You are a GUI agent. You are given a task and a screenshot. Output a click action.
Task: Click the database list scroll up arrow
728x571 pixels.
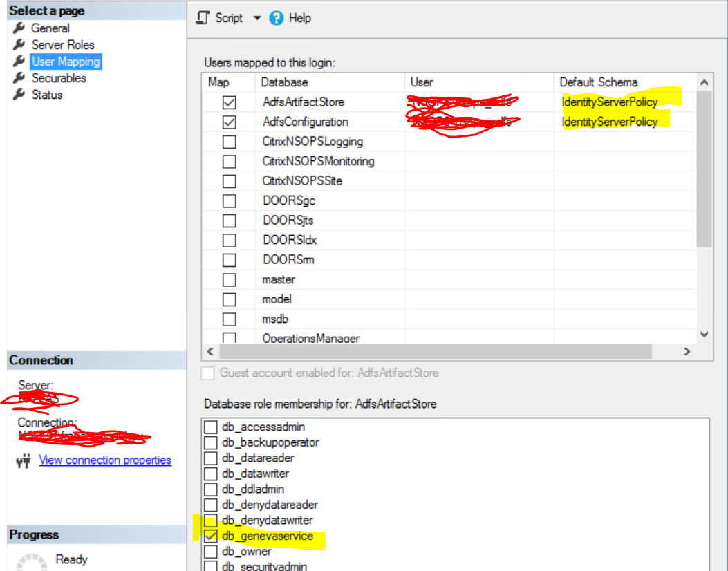tap(704, 83)
